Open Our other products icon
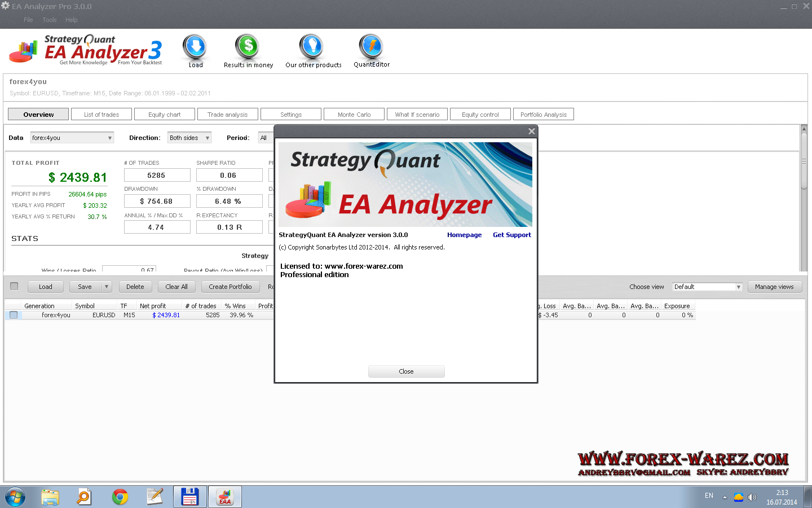This screenshot has height=508, width=812. [x=311, y=48]
